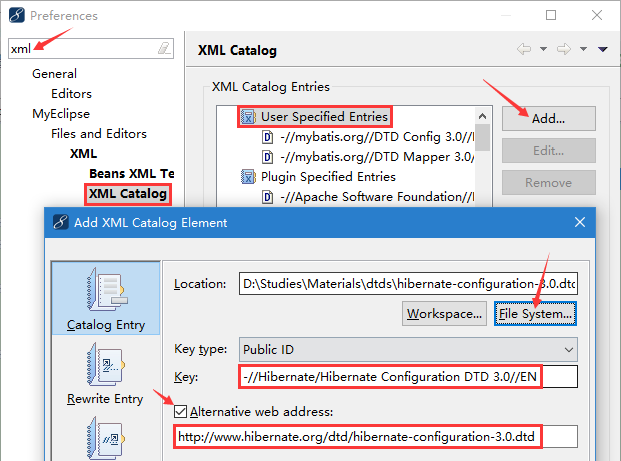Viewport: 621px width, 461px height.
Task: Click the Remove button
Action: click(x=549, y=183)
